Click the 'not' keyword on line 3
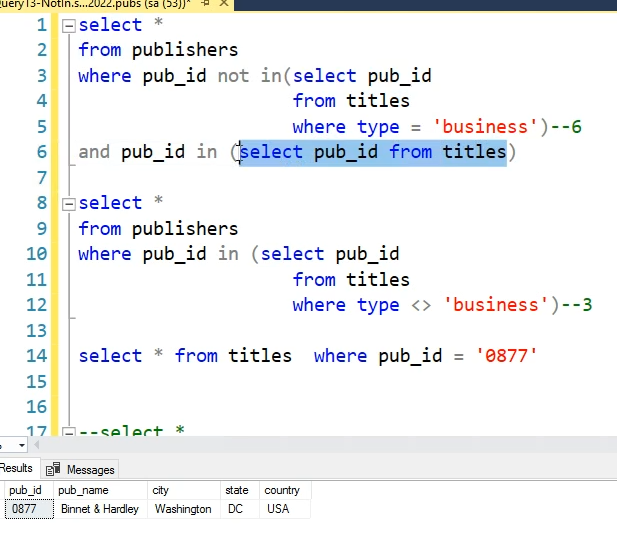The width and height of the screenshot is (617, 534). point(234,76)
